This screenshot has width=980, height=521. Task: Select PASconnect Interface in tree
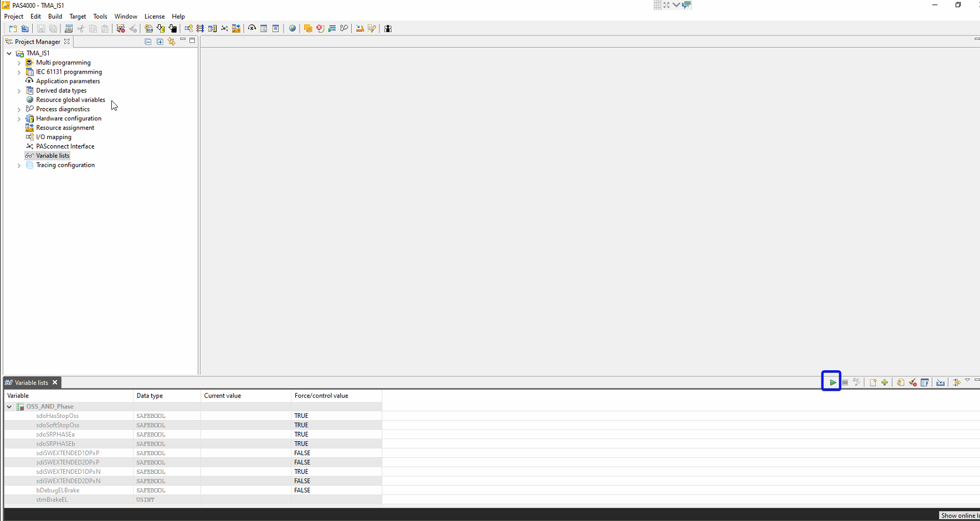click(65, 147)
